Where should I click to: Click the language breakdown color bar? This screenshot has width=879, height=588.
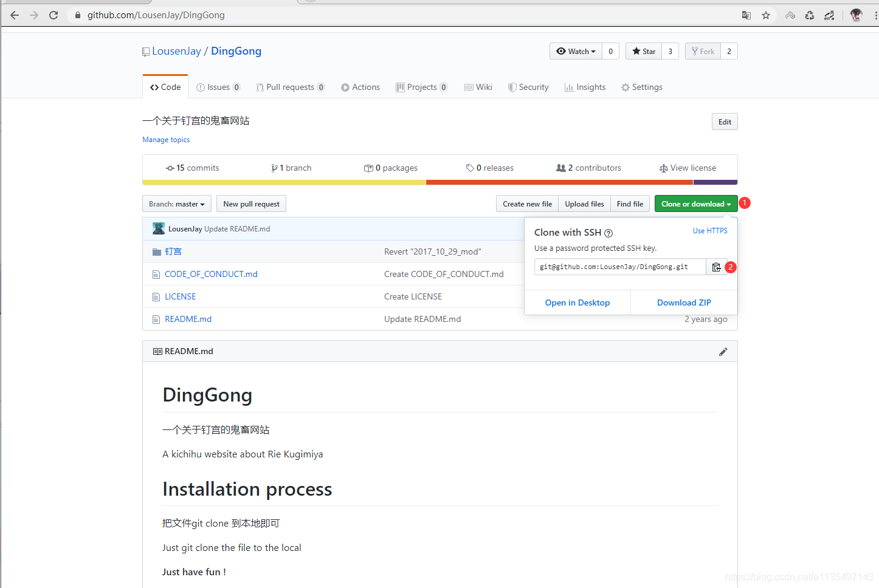coord(440,182)
